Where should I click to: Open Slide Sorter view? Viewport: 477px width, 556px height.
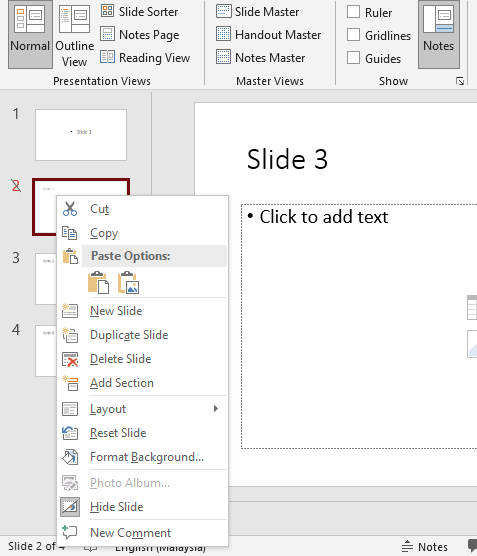[x=139, y=12]
